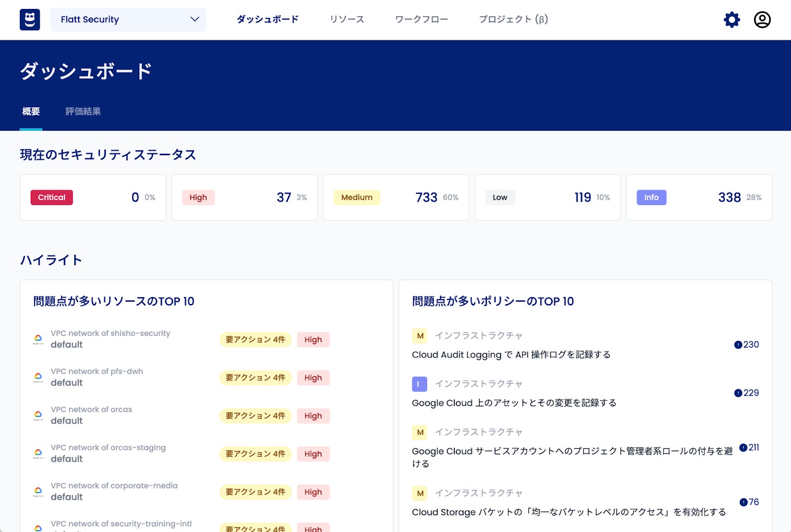Switch to the 評価結果 tab

[83, 112]
